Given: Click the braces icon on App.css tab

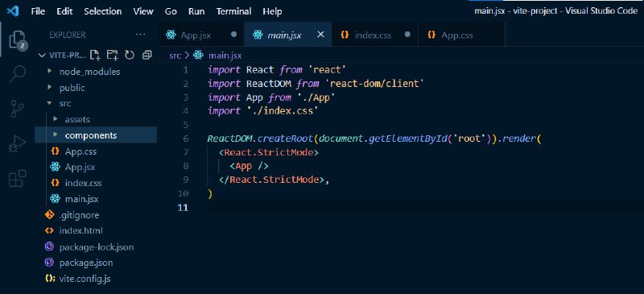Looking at the screenshot, I should pos(431,35).
